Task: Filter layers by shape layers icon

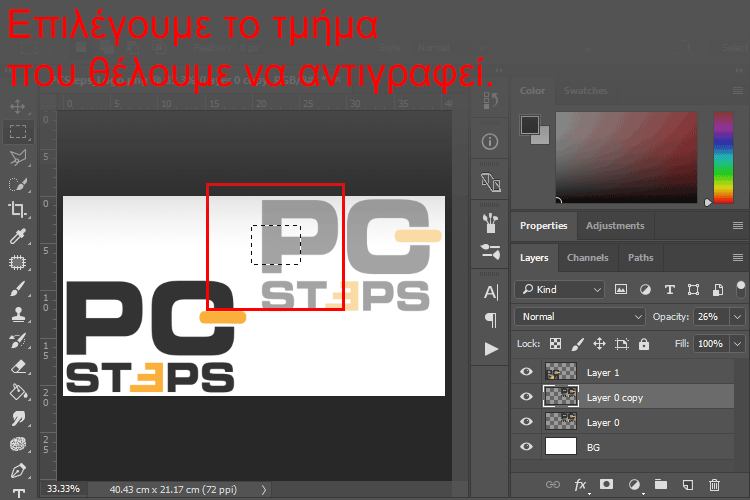Action: coord(693,289)
